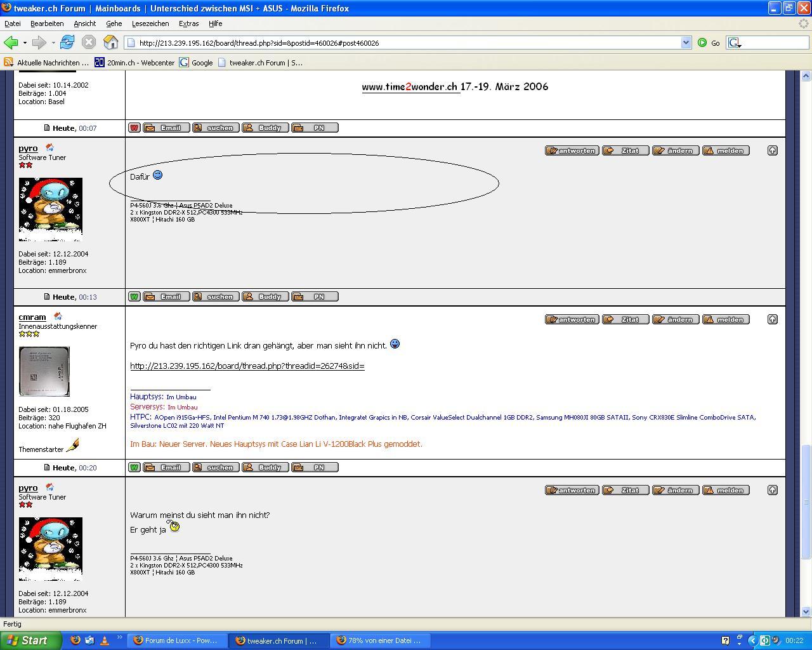Open the search engine selector dropdown
This screenshot has height=650, width=812.
coord(735,43)
